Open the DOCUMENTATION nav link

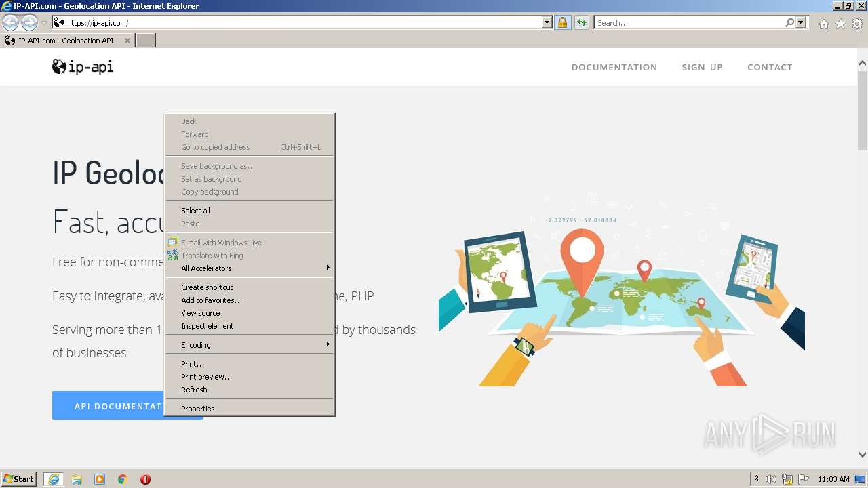click(x=614, y=67)
